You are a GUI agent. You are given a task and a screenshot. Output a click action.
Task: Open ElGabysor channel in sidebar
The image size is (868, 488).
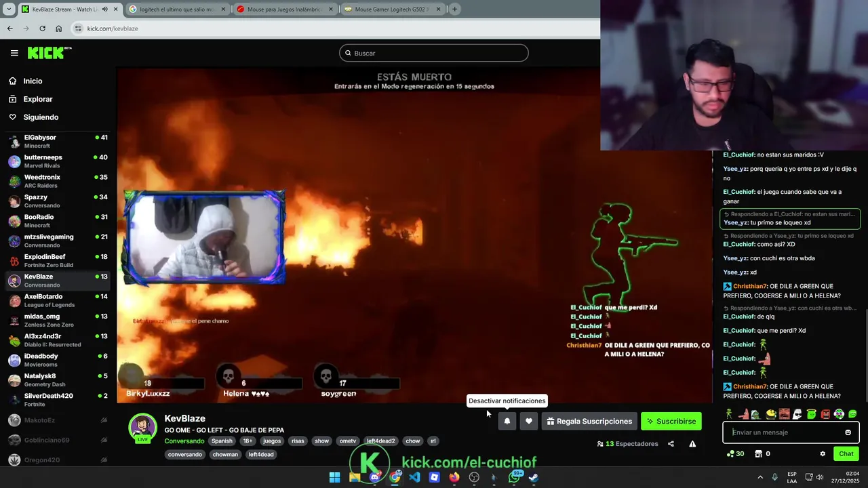[x=58, y=141]
